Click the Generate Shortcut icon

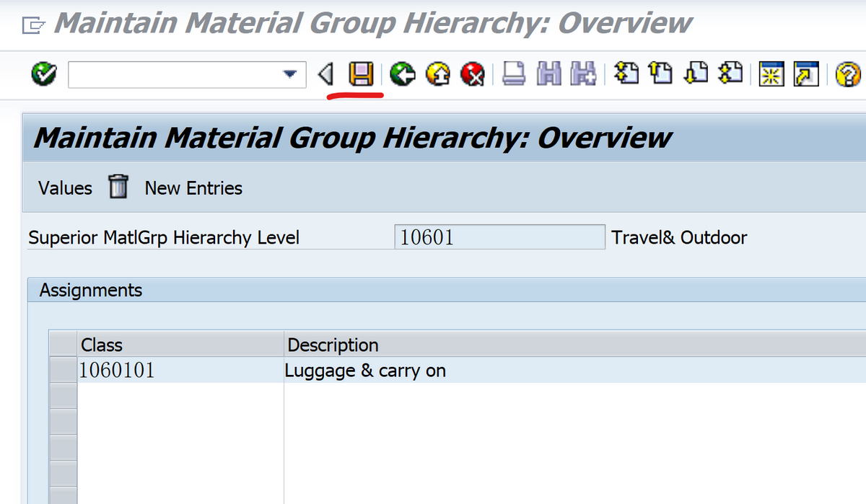pyautogui.click(x=805, y=74)
